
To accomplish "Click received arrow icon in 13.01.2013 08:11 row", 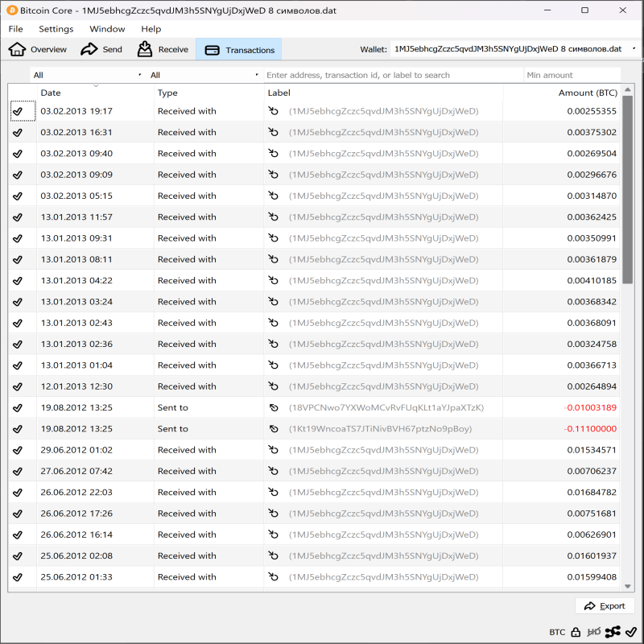I will [274, 259].
